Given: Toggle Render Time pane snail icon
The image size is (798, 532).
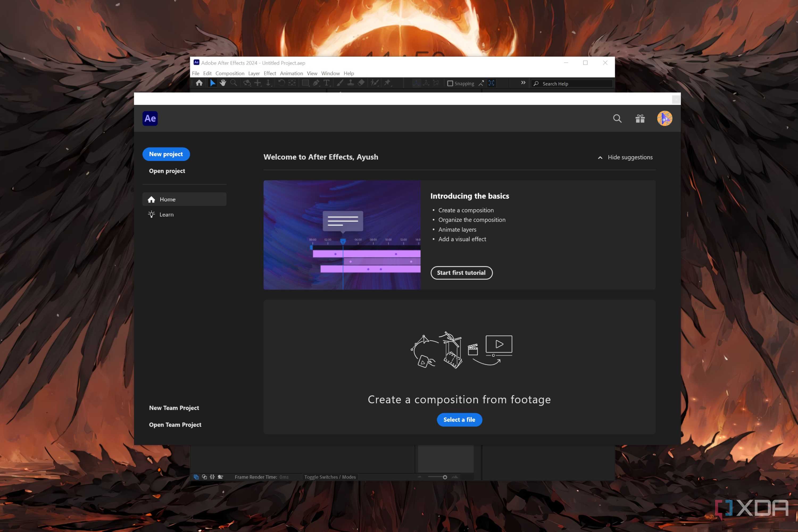Looking at the screenshot, I should click(x=221, y=477).
